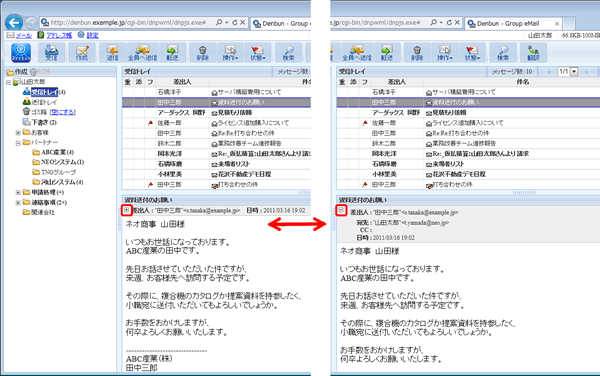Collapse the 山田太郎 account tree node
This screenshot has height=376, width=600.
click(8, 82)
